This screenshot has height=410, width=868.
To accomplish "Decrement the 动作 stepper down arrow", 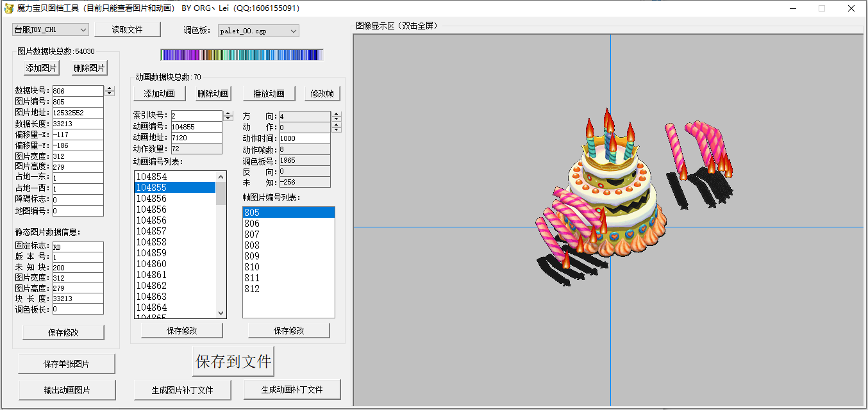I will [337, 129].
